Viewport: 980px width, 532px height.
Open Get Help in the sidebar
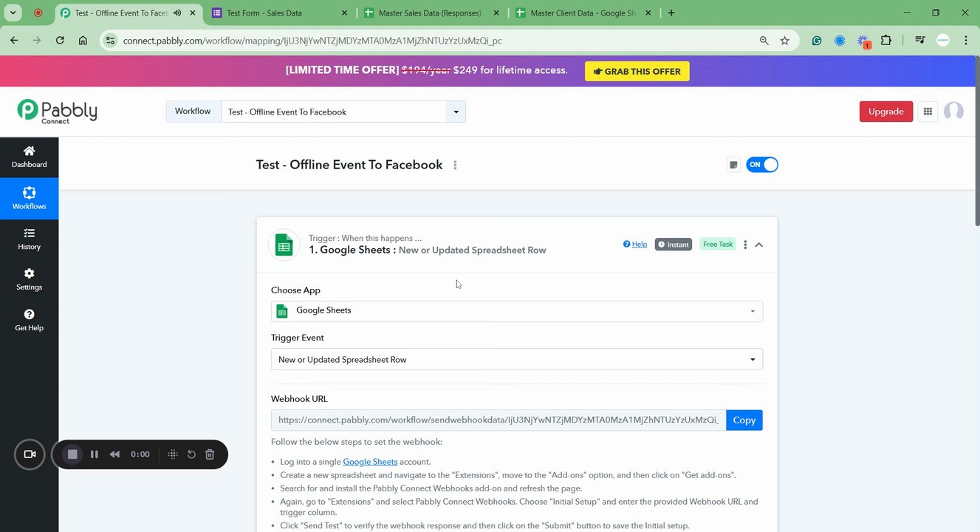(29, 320)
